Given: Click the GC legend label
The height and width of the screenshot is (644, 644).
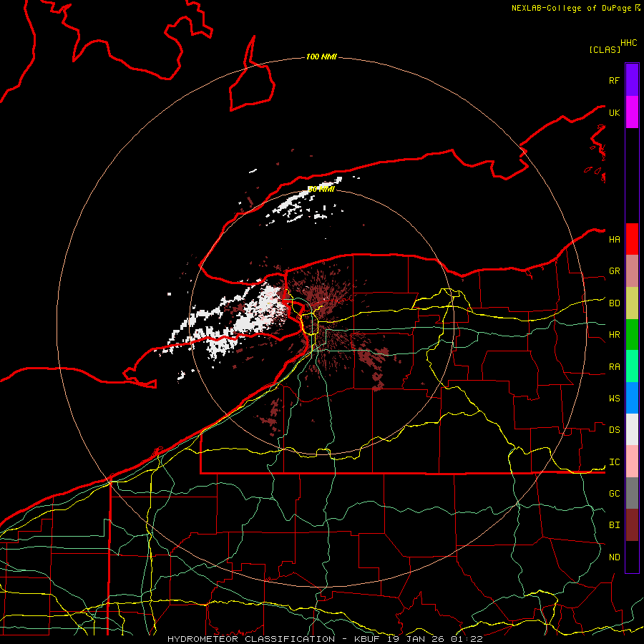Looking at the screenshot, I should (614, 493).
